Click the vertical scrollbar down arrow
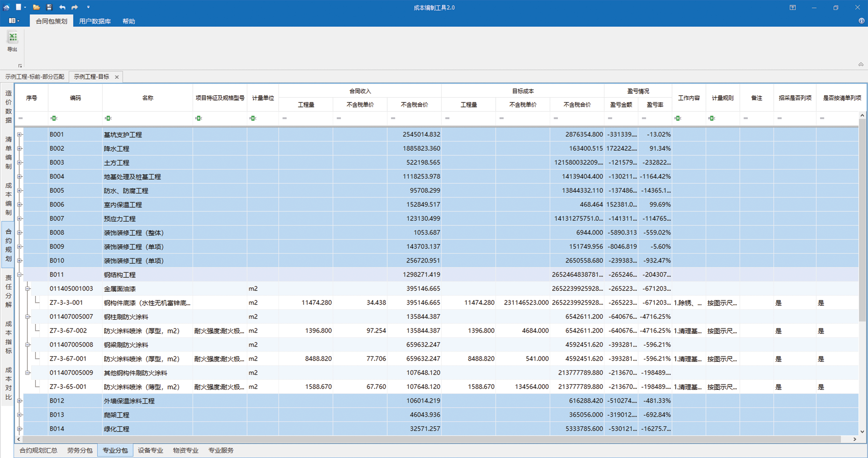 [862, 432]
